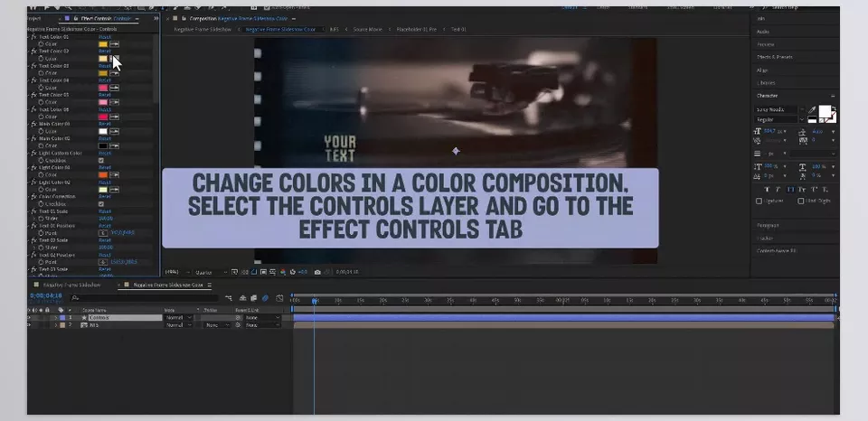Click Reset for Text 01 Scale

point(105,211)
